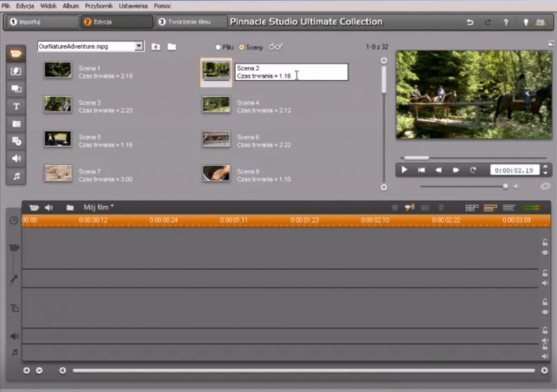
Task: Open the Edycja menu in menu bar
Action: coord(25,6)
